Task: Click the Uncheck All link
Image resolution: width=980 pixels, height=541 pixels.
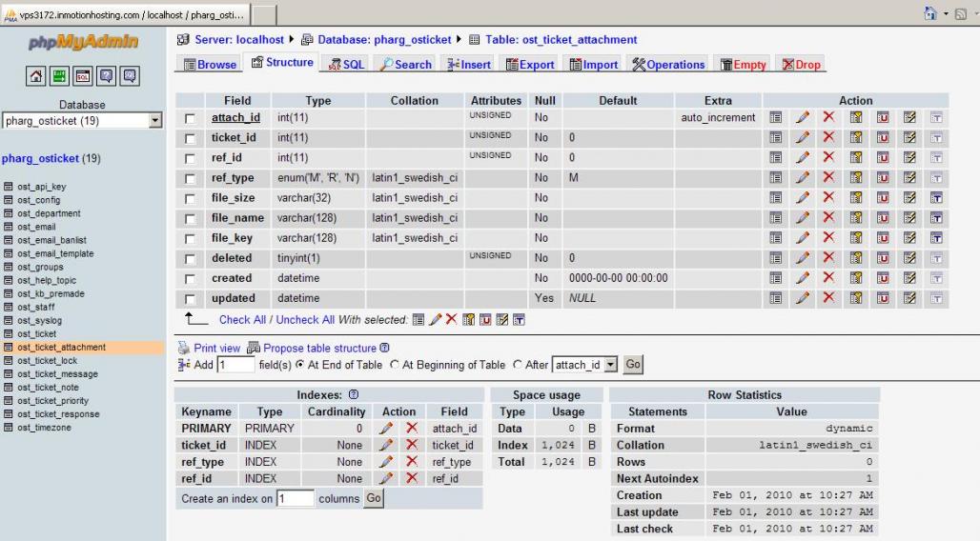Action: [x=306, y=319]
